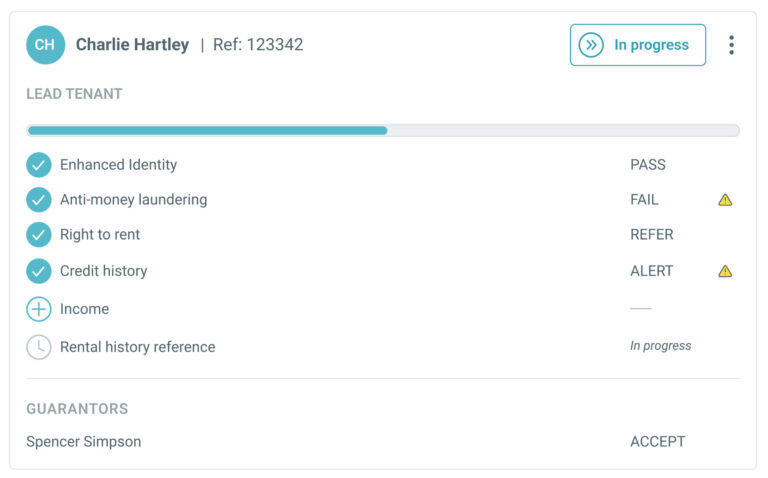Click the Rental history clock icon
The image size is (768, 478).
pyautogui.click(x=39, y=347)
